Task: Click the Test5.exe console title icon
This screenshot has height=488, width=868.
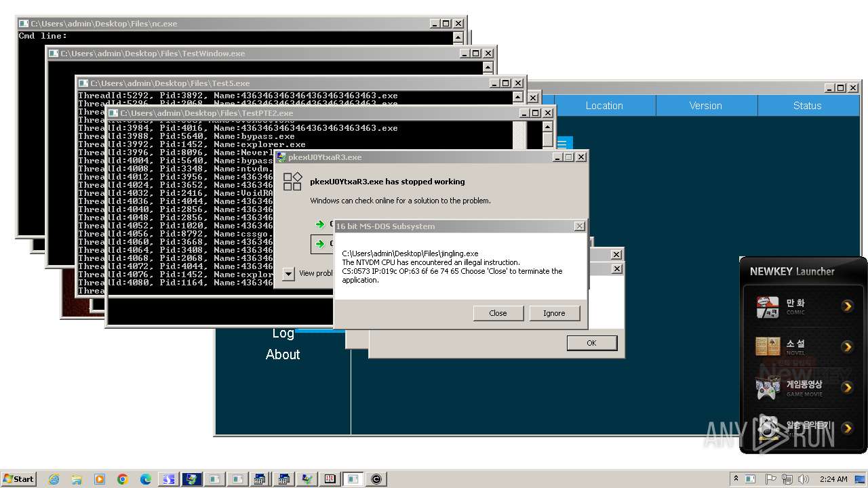Action: point(84,83)
